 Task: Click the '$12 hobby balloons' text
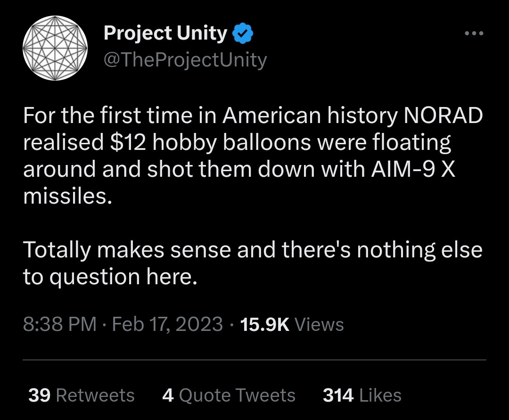coord(211,142)
